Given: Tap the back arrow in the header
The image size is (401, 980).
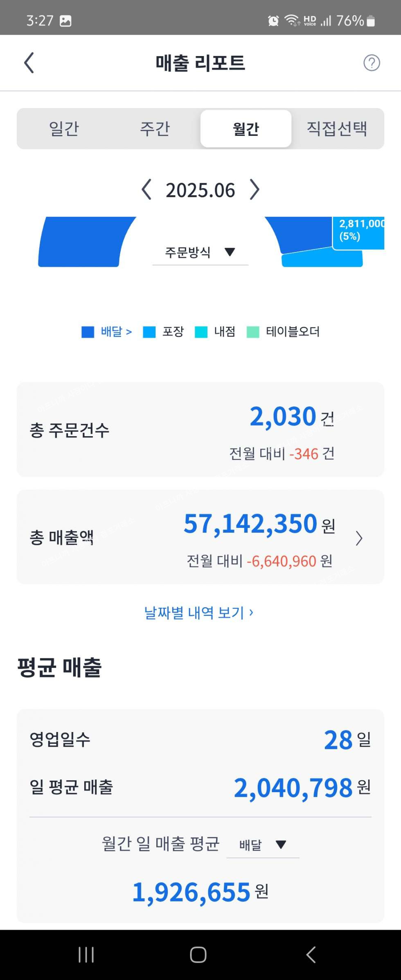Looking at the screenshot, I should pyautogui.click(x=29, y=63).
